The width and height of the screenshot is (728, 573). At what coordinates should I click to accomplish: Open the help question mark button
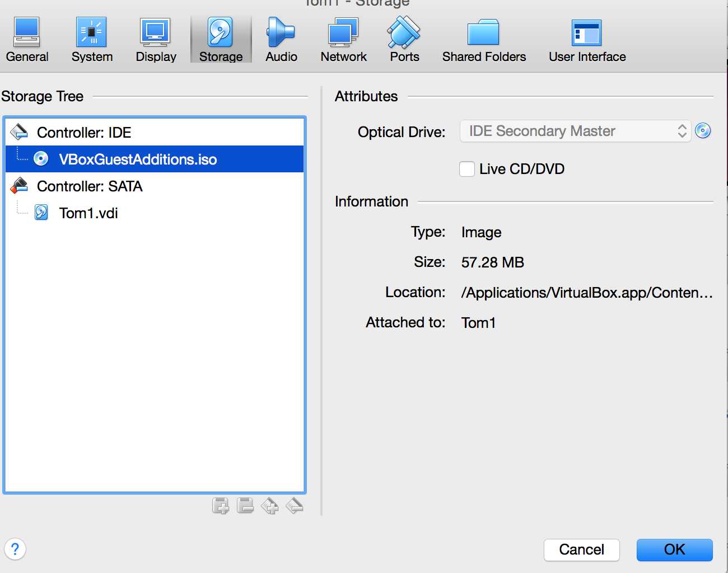15,549
